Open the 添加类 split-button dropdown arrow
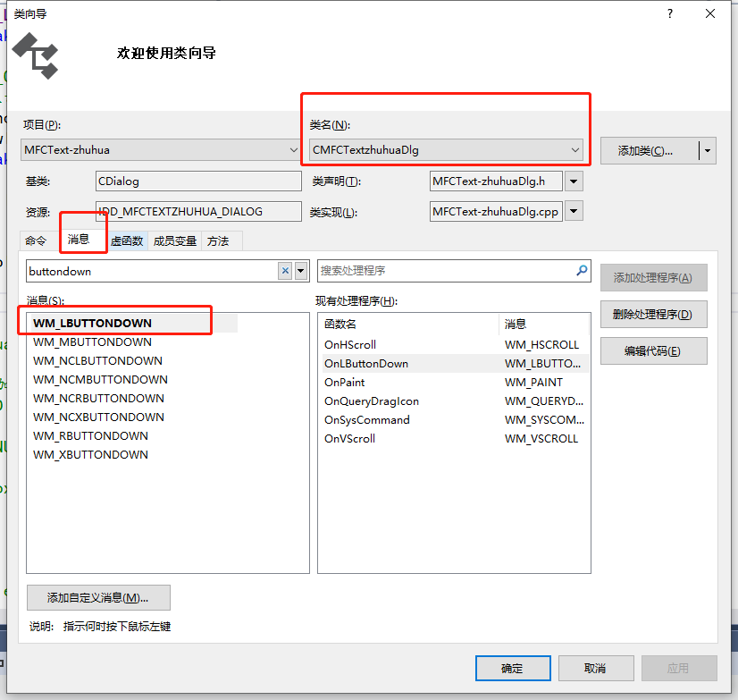This screenshot has height=700, width=738. coord(707,151)
